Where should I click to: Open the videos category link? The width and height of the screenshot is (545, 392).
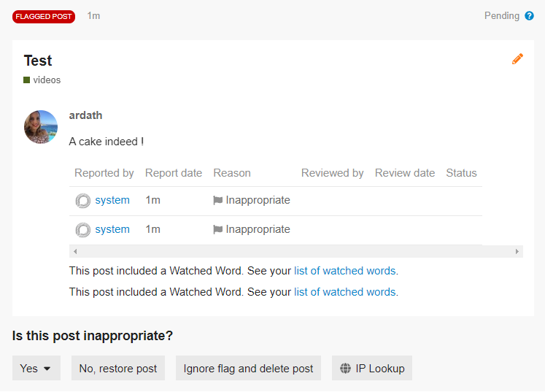coord(47,80)
